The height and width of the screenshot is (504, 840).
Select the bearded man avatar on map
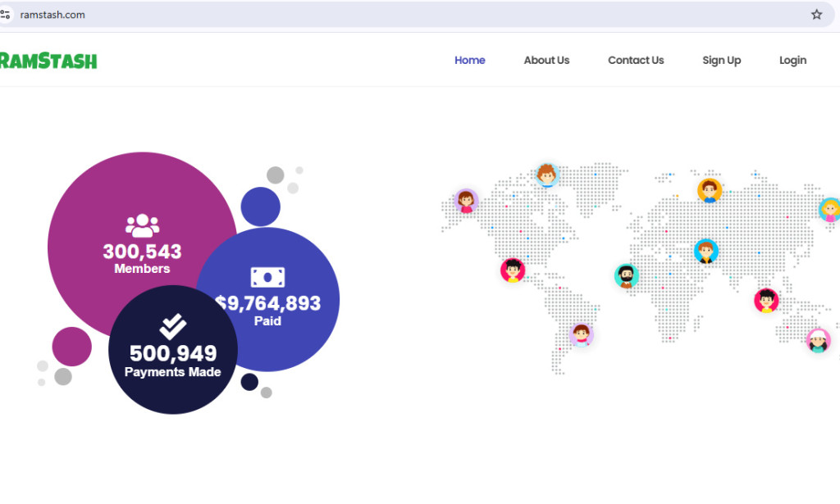(627, 276)
